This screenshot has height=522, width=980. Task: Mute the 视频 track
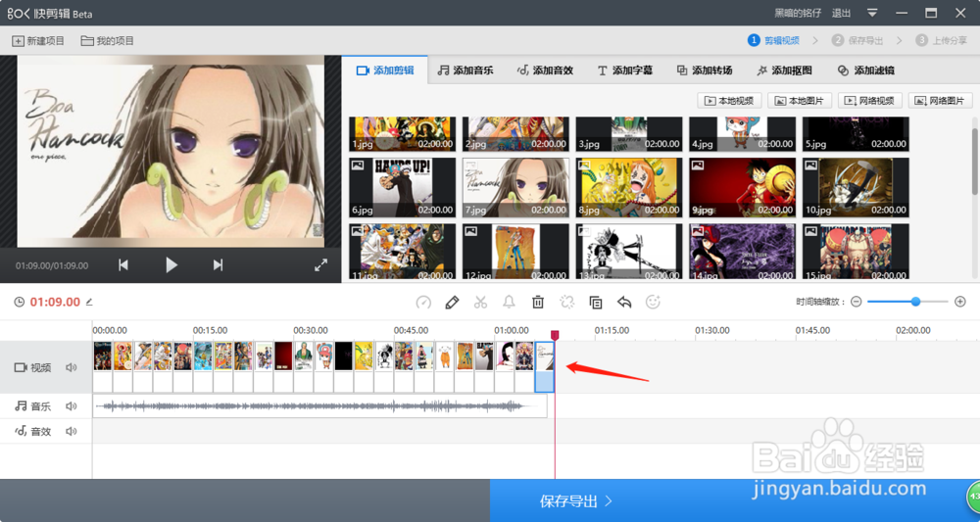click(x=72, y=368)
